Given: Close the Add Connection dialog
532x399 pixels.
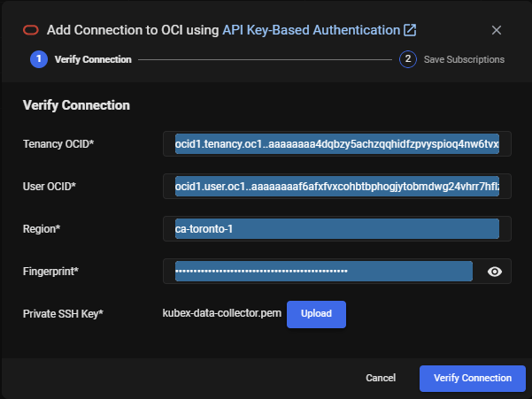Looking at the screenshot, I should pyautogui.click(x=497, y=30).
